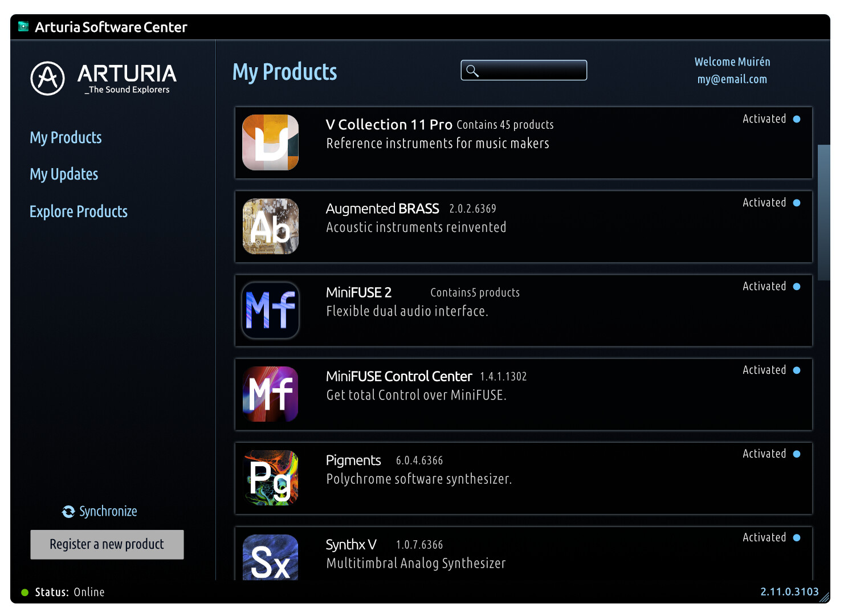Click the V Collection 11 Pro icon
This screenshot has height=616, width=848.
[x=270, y=142]
